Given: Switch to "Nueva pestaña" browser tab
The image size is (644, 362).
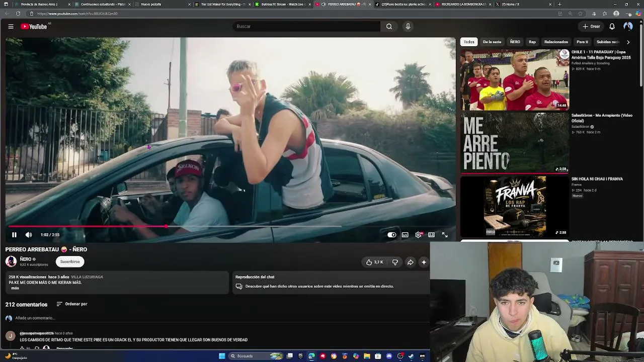Looking at the screenshot, I should [x=164, y=4].
